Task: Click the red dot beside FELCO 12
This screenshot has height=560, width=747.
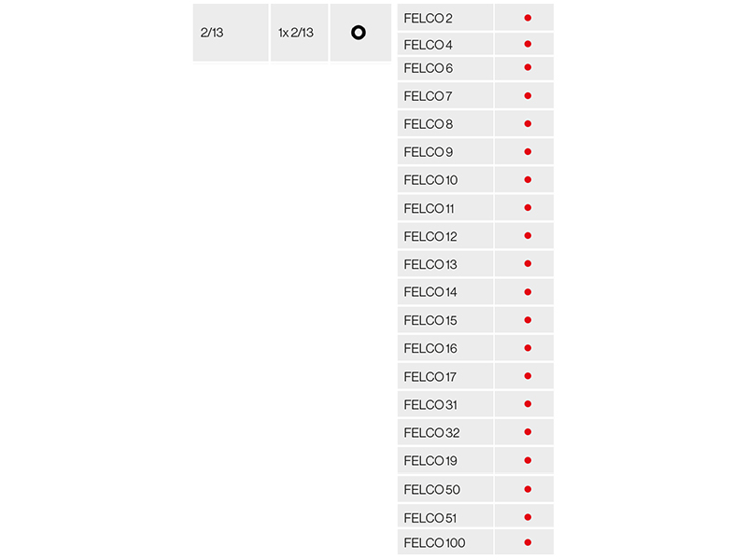Action: coord(528,235)
